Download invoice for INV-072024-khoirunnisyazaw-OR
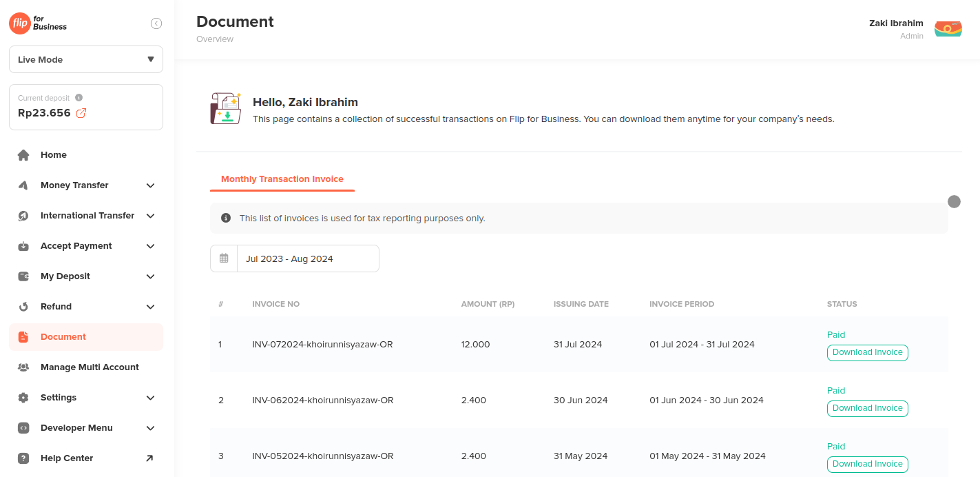This screenshot has width=980, height=477. coord(867,352)
